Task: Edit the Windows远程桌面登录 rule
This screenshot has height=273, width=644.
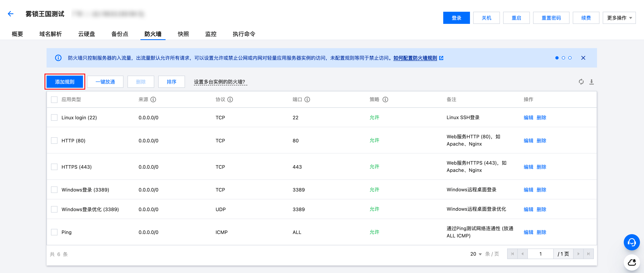Action: [528, 189]
